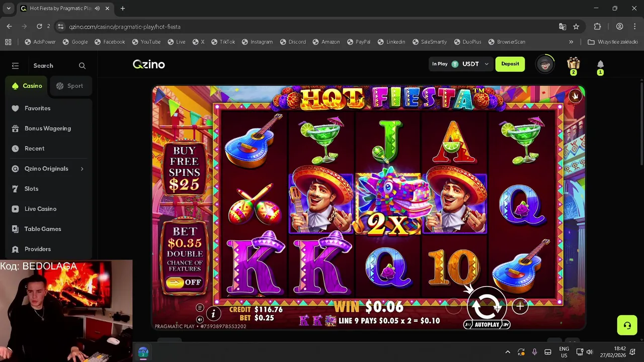Collapse the sidebar with the menu icon
The image size is (644, 362).
click(x=15, y=66)
